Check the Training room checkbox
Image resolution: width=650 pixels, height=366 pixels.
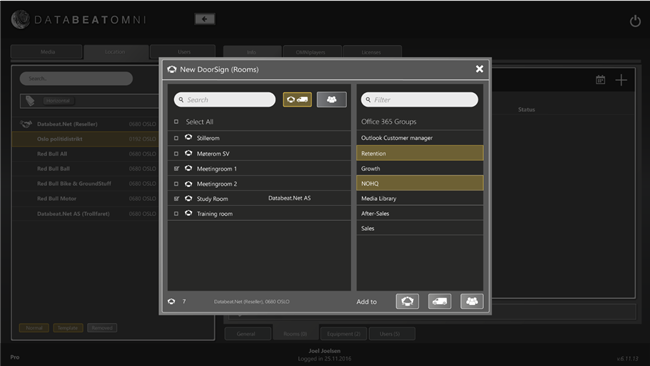click(x=176, y=214)
